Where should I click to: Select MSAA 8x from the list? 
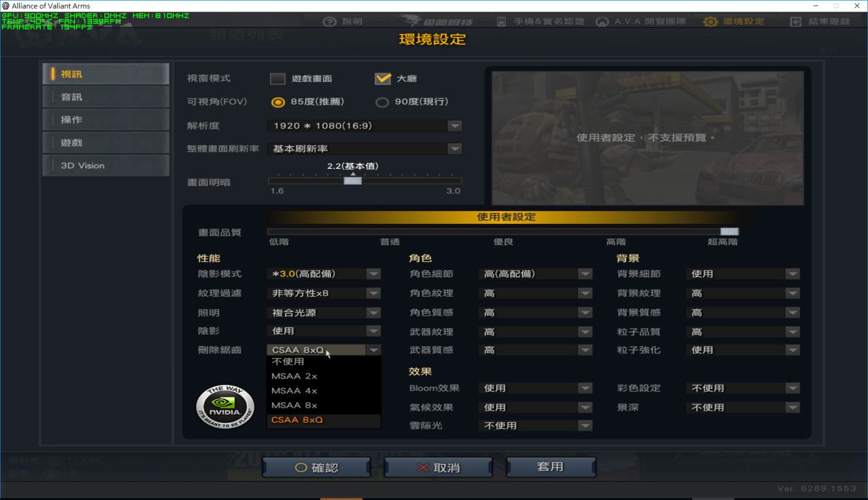324,406
